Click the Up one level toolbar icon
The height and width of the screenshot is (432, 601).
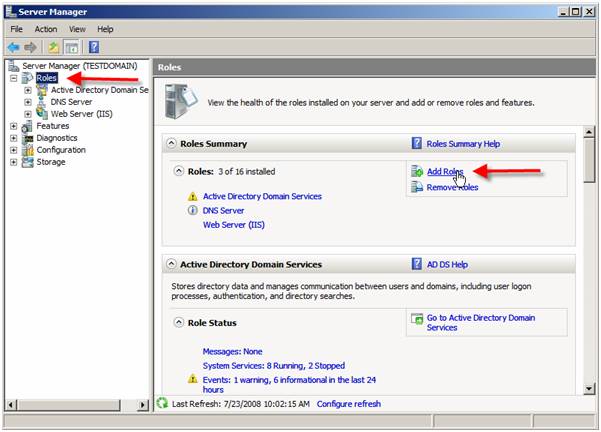point(53,48)
